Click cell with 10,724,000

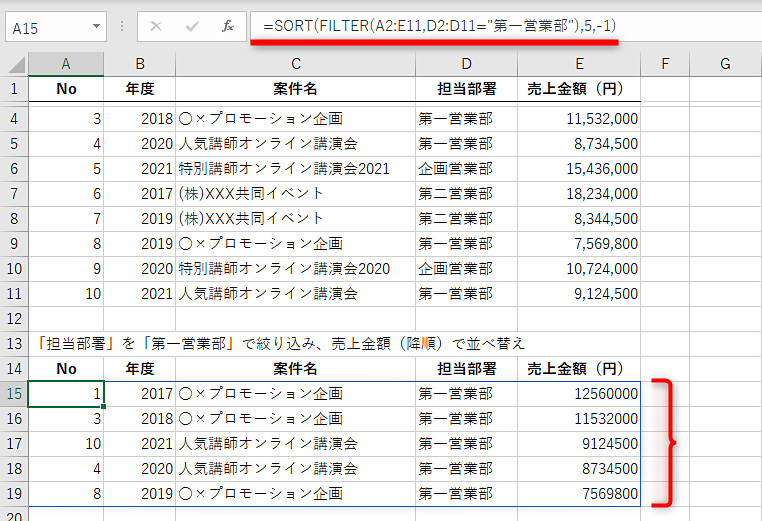coord(579,269)
